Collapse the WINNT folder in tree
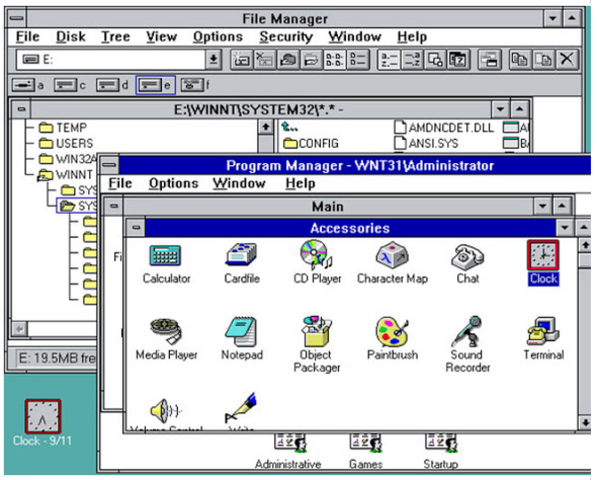597x480 pixels. [45, 175]
